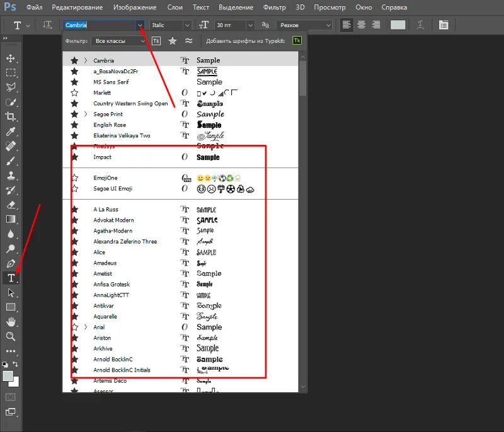Select the History Brush tool

pos(11,190)
